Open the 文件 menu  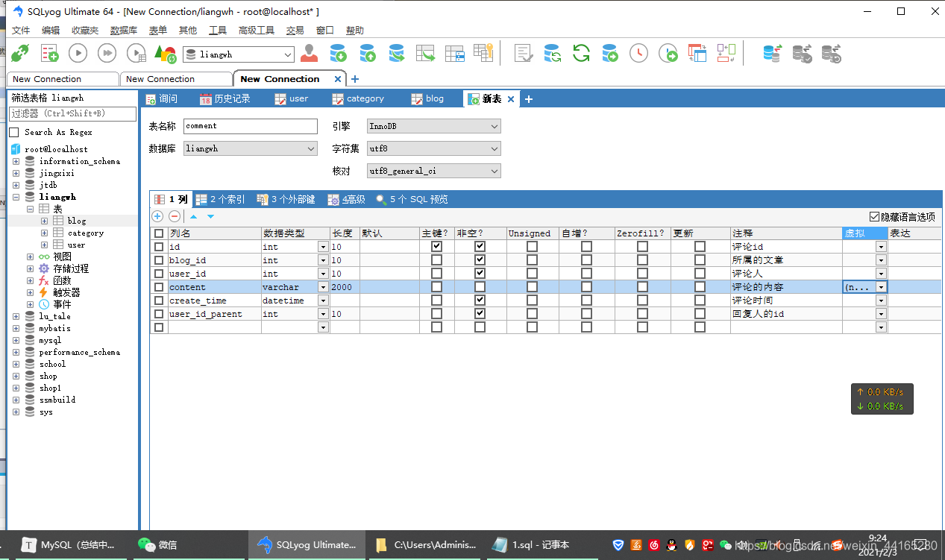[x=21, y=31]
